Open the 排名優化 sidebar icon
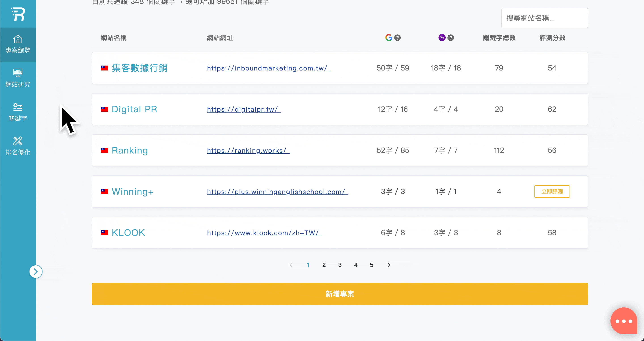 [18, 146]
